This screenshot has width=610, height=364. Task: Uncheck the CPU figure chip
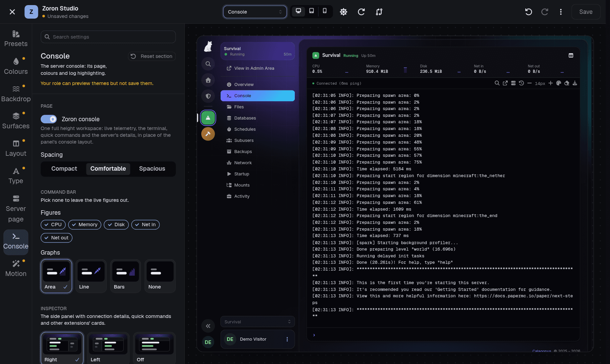[x=53, y=225]
